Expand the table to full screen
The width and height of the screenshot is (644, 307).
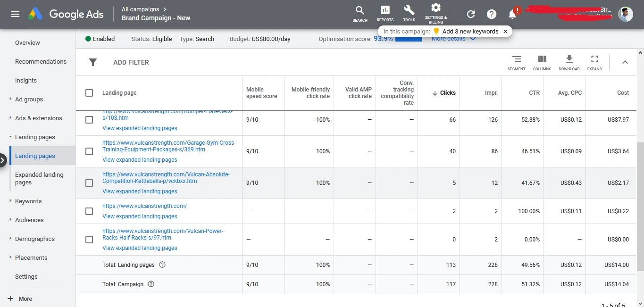coord(594,62)
